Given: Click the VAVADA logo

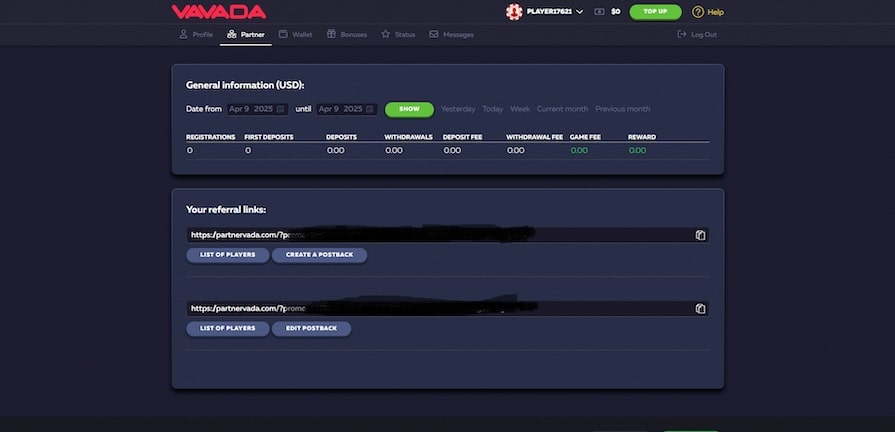Looking at the screenshot, I should [x=219, y=11].
